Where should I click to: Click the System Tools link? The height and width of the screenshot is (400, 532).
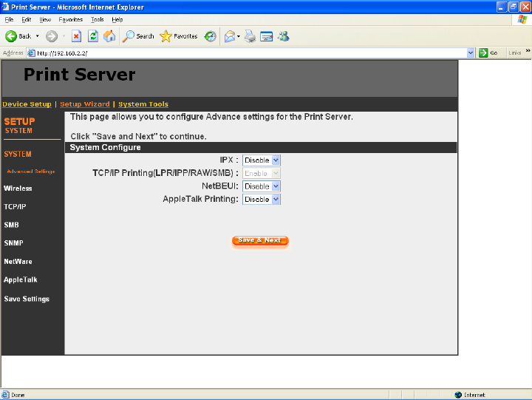point(143,104)
